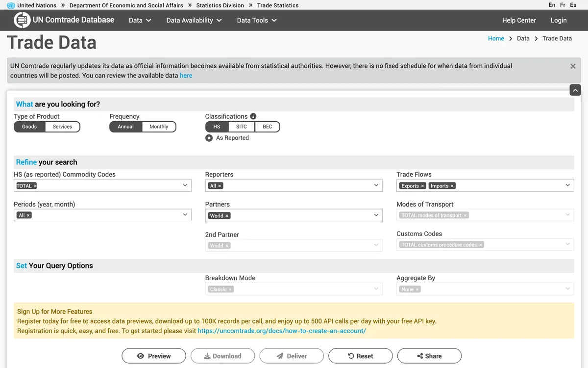The width and height of the screenshot is (588, 368).
Task: Open the how-to-create-an-account link
Action: [282, 331]
